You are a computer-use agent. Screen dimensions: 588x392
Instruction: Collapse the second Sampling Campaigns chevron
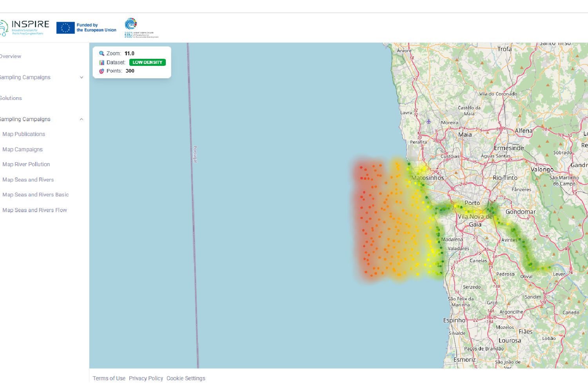pyautogui.click(x=82, y=119)
